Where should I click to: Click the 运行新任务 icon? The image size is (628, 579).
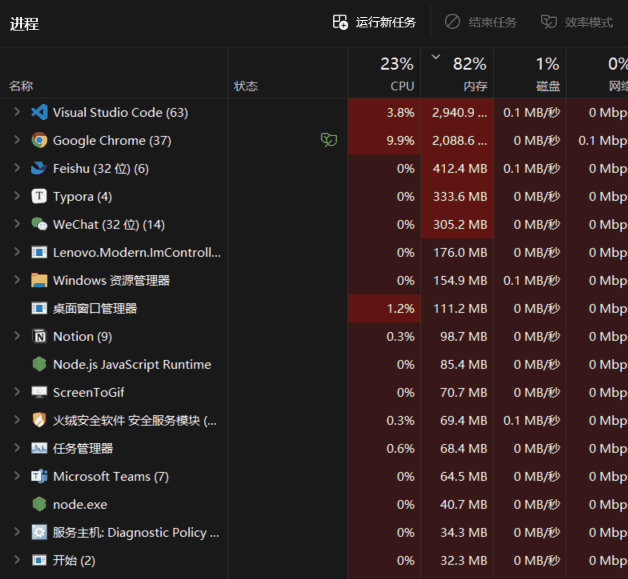pos(340,22)
